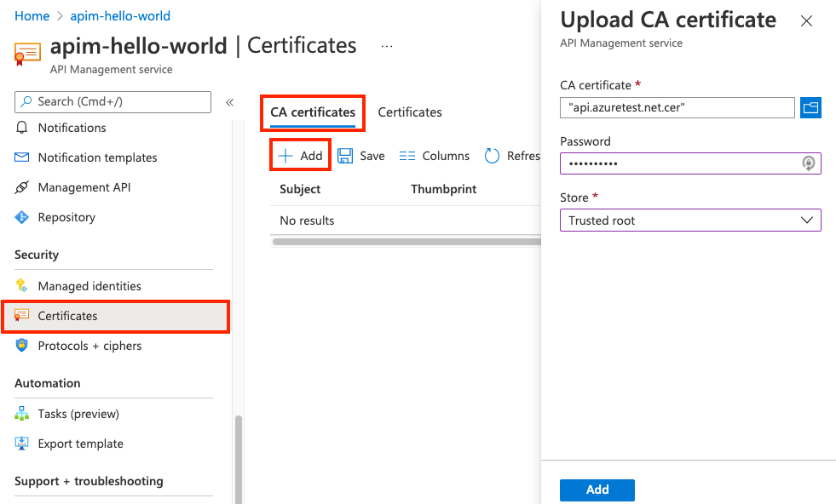Viewport: 836px width, 504px height.
Task: Click the Management API icon
Action: [22, 187]
